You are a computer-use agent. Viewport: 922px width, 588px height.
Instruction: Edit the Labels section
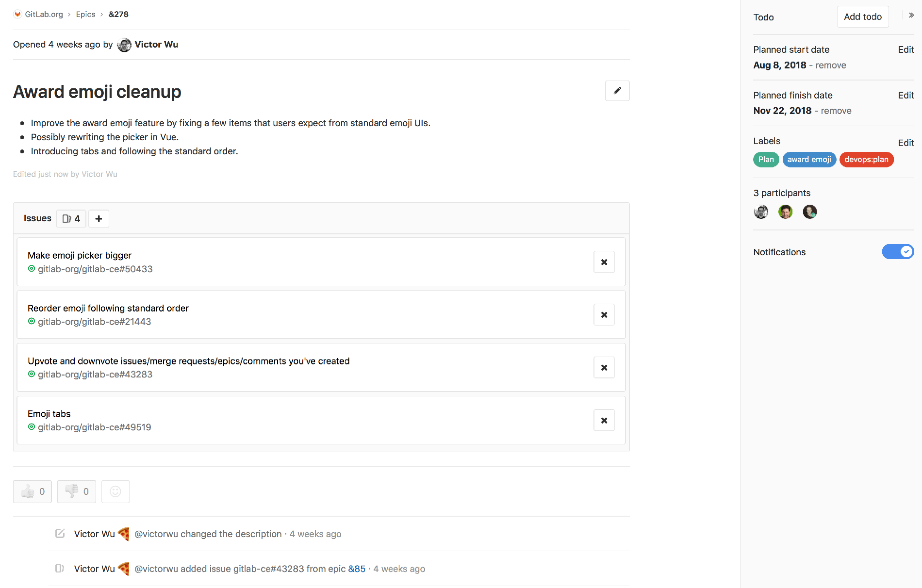(x=906, y=143)
